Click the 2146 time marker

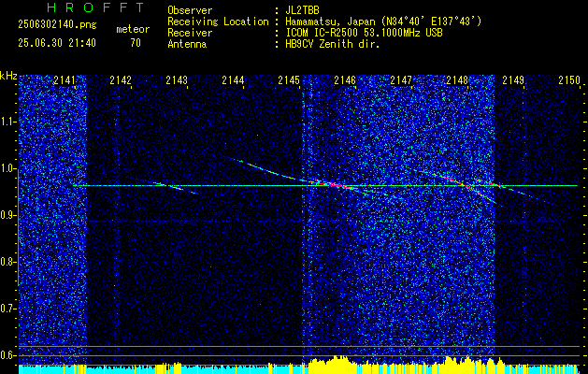coord(345,79)
